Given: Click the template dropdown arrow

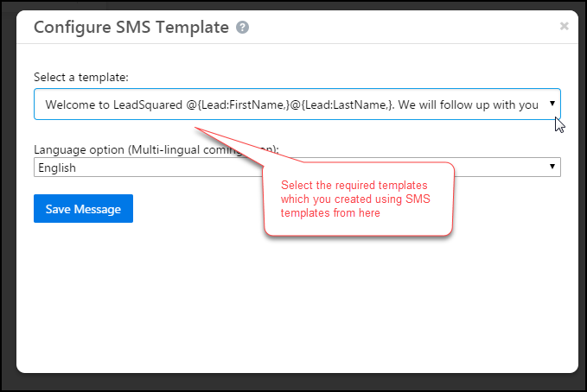Looking at the screenshot, I should coord(552,104).
